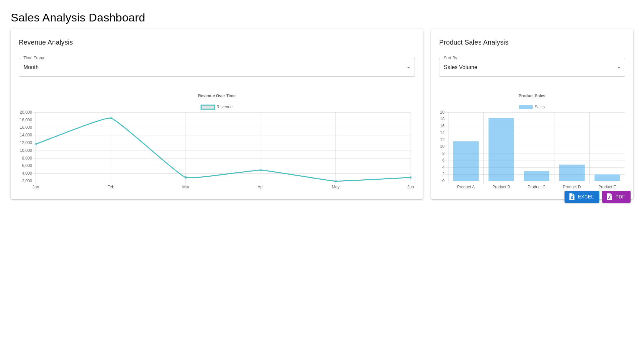Click the Mar revenue data point
The width and height of the screenshot is (644, 362).
pyautogui.click(x=186, y=178)
